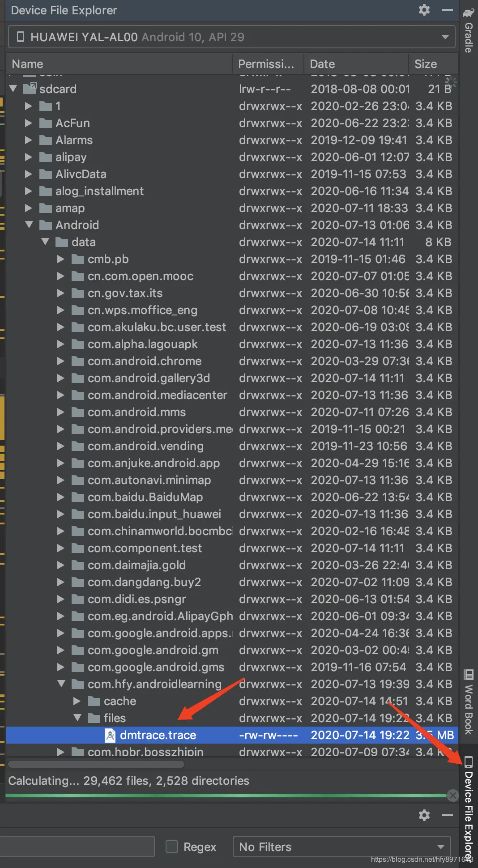Click -rw-rw---- permission of dmtrace.trace
Viewport: 478px width, 868px height.
268,735
